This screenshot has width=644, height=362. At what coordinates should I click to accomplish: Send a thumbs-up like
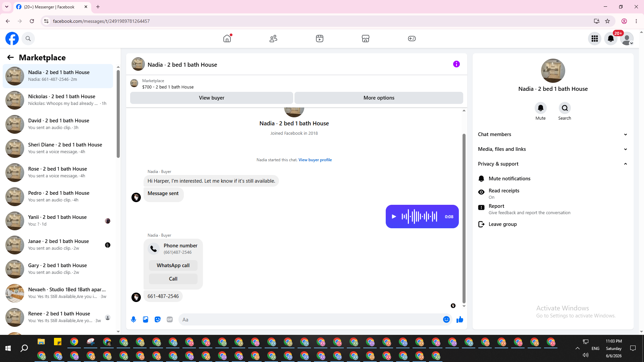460,319
